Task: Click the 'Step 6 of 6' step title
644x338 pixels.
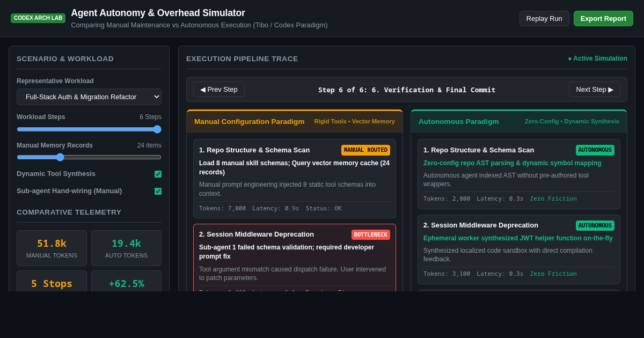Action: 407,90
